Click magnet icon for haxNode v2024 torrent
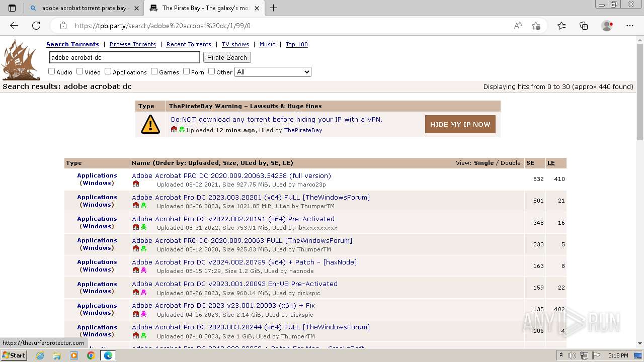The image size is (644, 362). pyautogui.click(x=136, y=270)
